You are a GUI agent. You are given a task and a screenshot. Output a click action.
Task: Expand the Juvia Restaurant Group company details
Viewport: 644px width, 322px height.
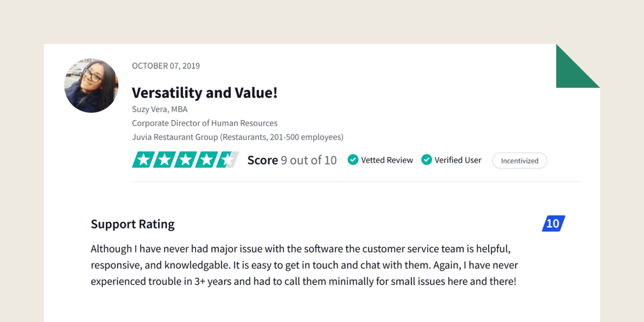click(238, 137)
